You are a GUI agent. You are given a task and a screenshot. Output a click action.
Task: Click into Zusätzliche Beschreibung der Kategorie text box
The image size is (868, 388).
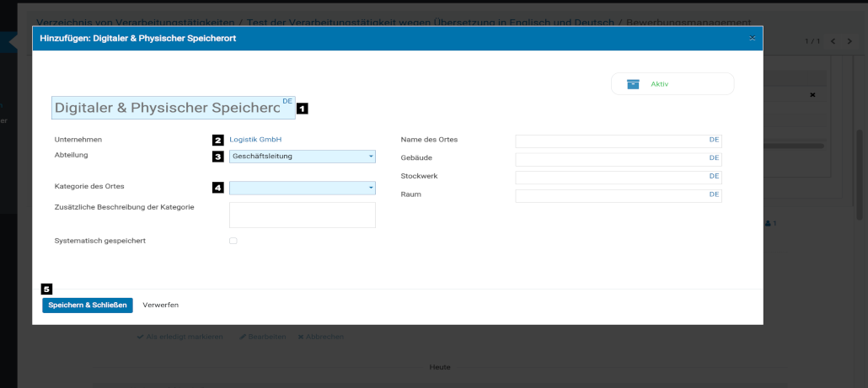pos(302,215)
